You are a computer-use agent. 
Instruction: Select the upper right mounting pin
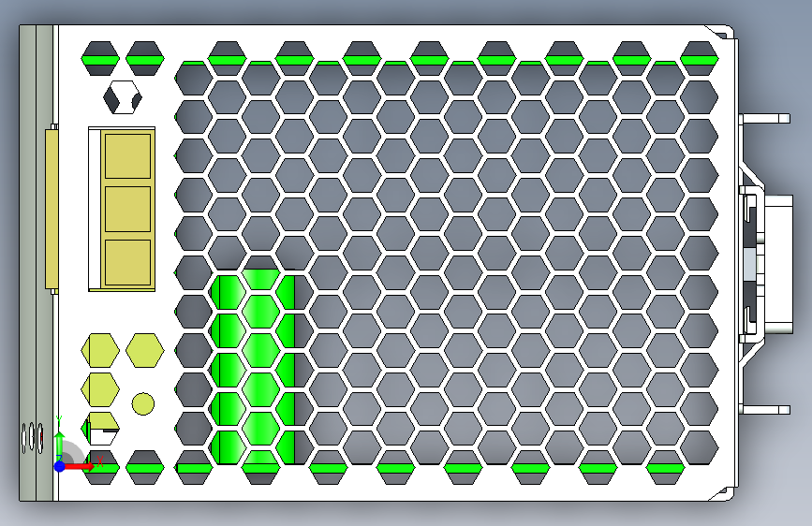pos(765,119)
